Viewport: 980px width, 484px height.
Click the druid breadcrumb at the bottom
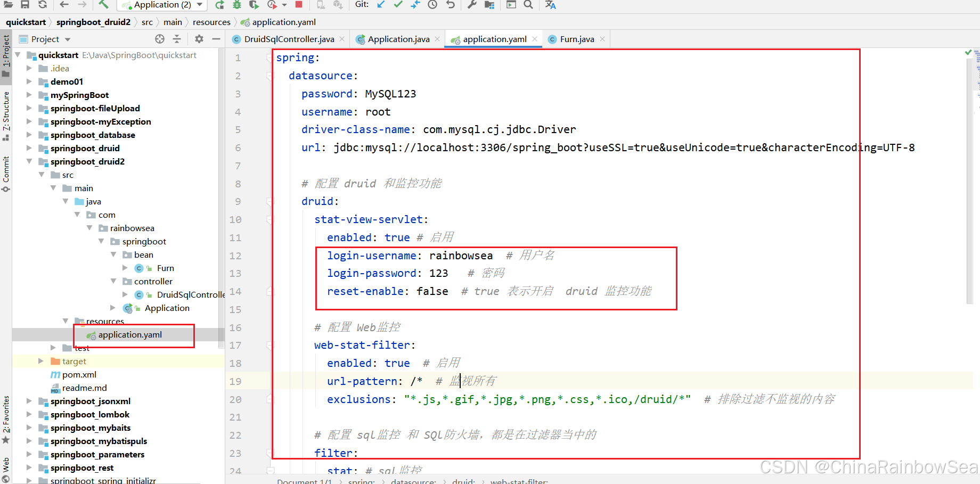462,481
